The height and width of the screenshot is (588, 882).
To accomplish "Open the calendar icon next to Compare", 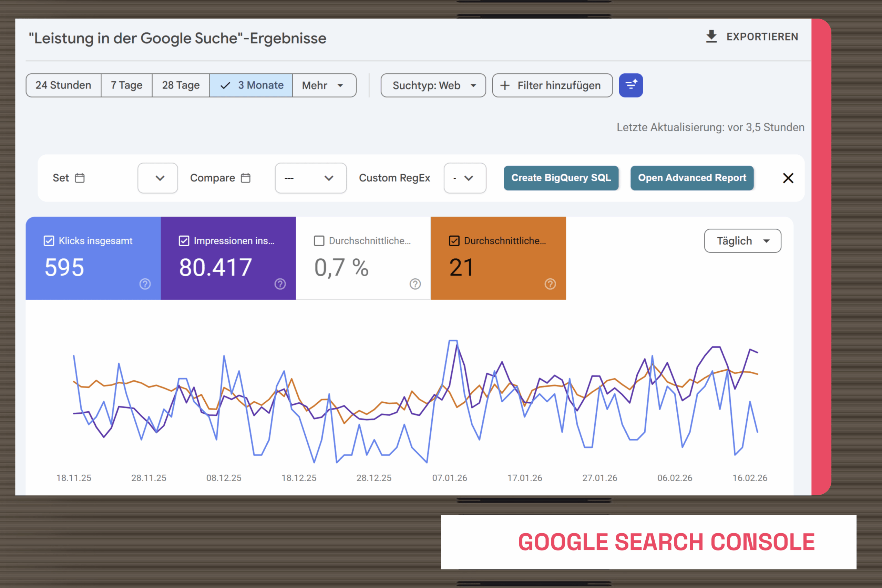I will (x=246, y=178).
